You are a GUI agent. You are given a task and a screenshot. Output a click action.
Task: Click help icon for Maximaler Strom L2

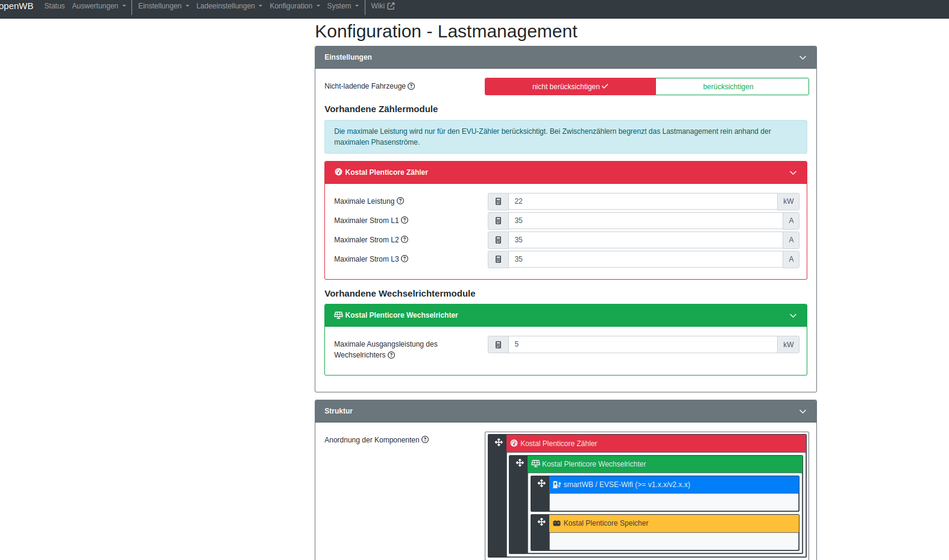click(x=405, y=239)
